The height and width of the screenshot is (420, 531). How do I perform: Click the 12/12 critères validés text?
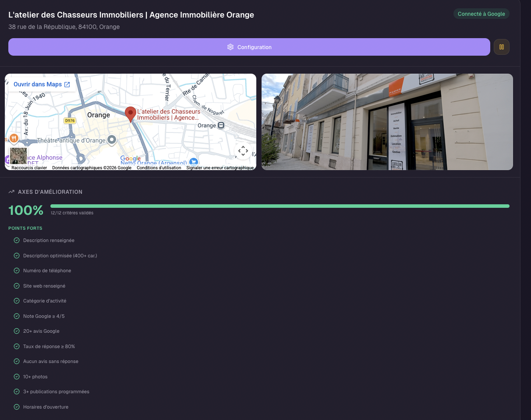(72, 213)
